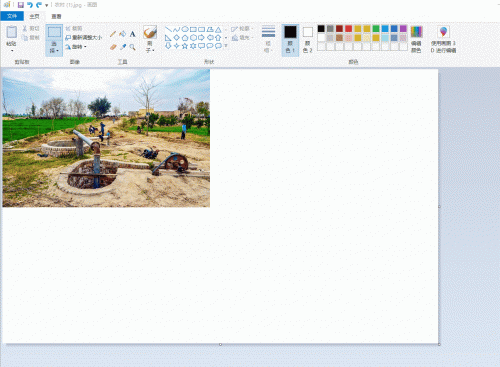Choose the Text tool with the A icon
Image resolution: width=500 pixels, height=367 pixels.
tap(132, 34)
